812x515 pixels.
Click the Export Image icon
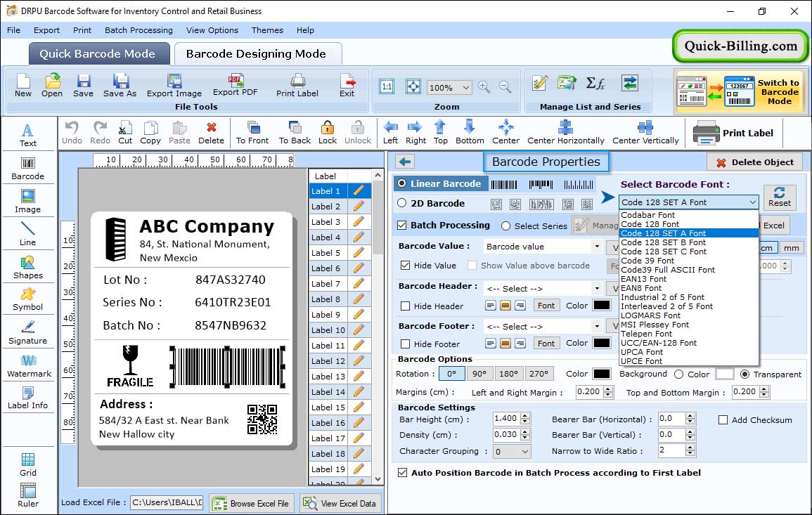pos(174,86)
